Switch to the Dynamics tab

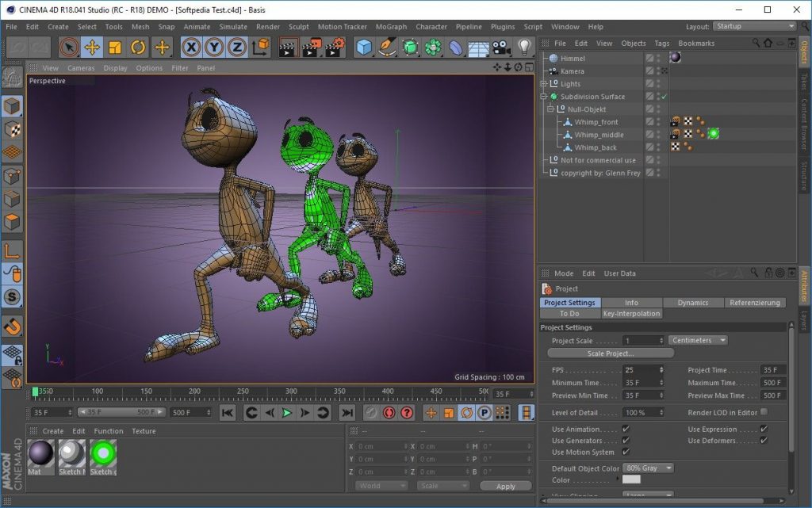pos(693,303)
